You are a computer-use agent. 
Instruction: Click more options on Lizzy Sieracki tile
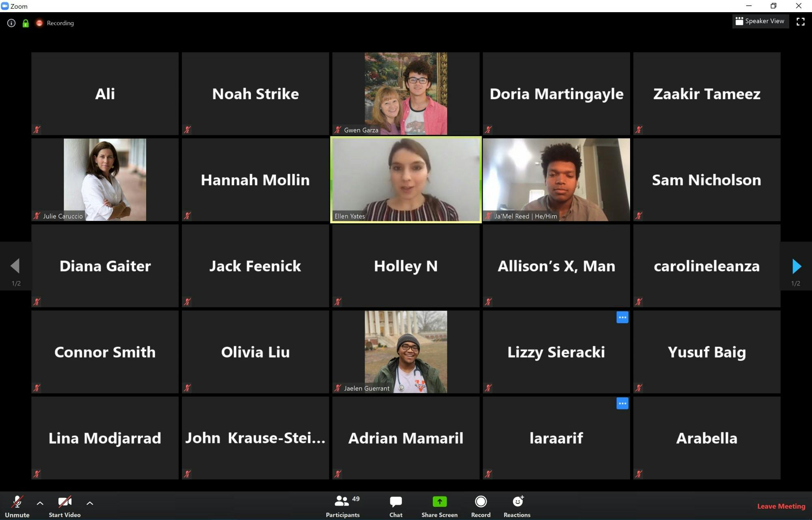point(622,317)
